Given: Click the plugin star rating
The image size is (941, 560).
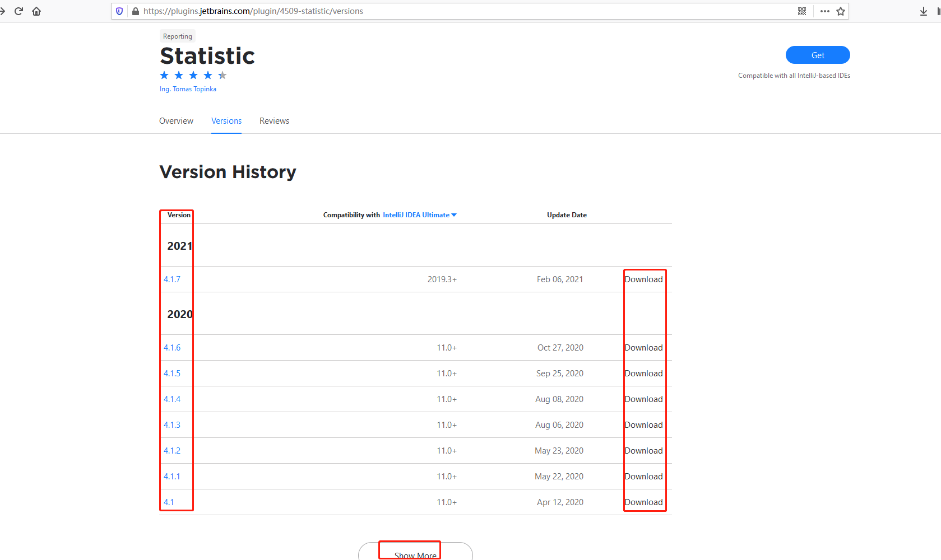Looking at the screenshot, I should tap(193, 75).
